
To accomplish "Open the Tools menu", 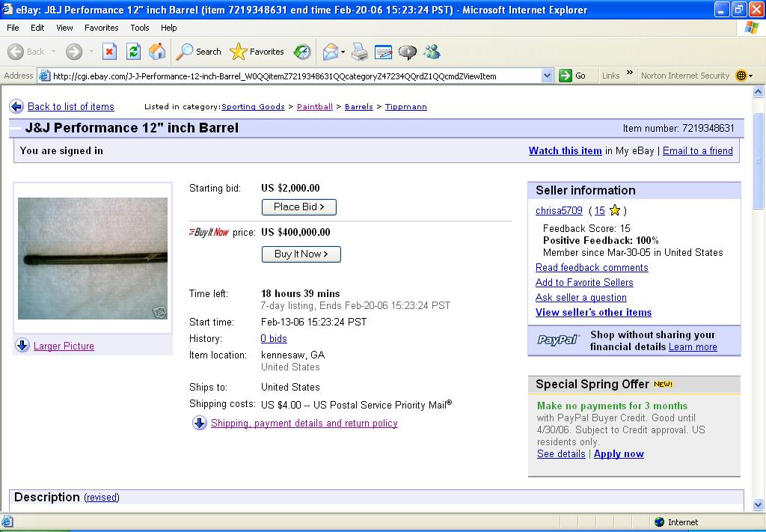I will click(140, 28).
